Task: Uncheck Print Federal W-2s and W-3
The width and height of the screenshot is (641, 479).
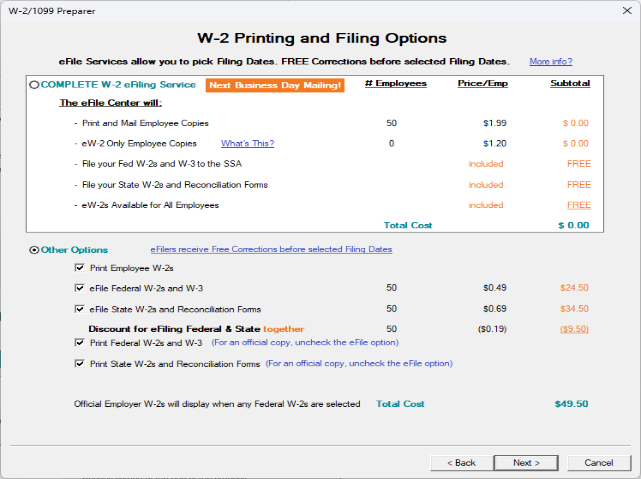Action: pos(80,342)
